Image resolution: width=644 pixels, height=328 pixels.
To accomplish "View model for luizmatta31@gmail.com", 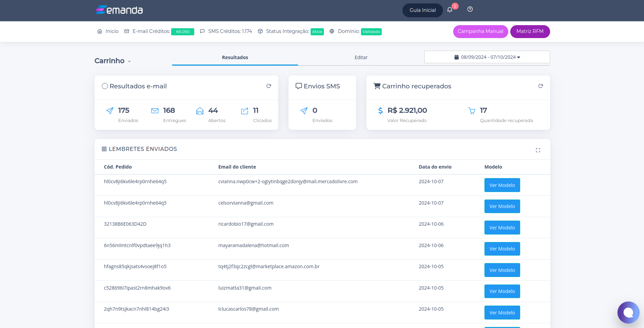I will click(x=502, y=291).
